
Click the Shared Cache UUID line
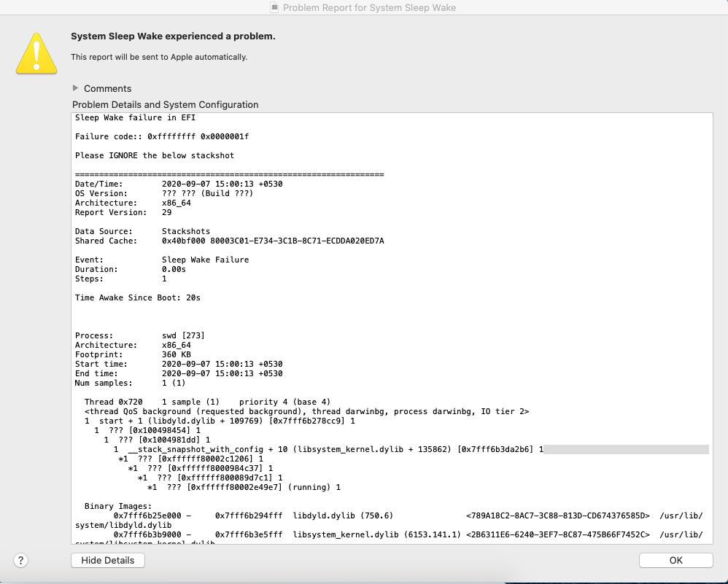(229, 241)
